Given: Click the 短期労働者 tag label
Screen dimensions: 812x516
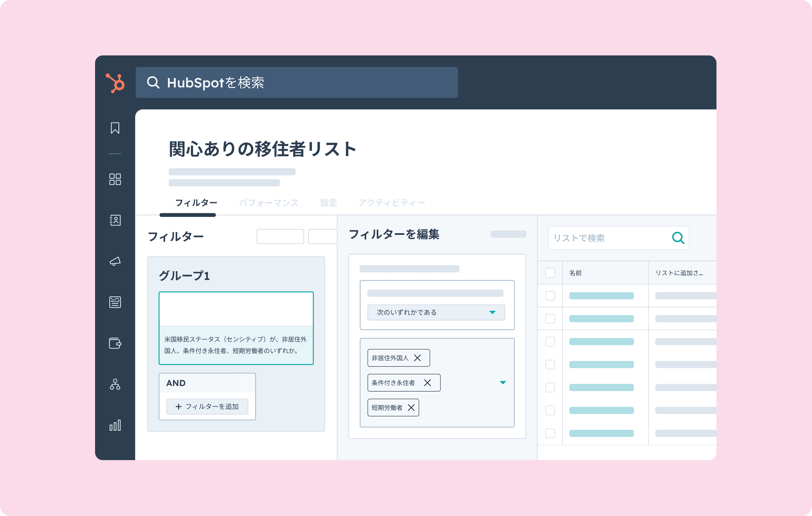Looking at the screenshot, I should [387, 408].
